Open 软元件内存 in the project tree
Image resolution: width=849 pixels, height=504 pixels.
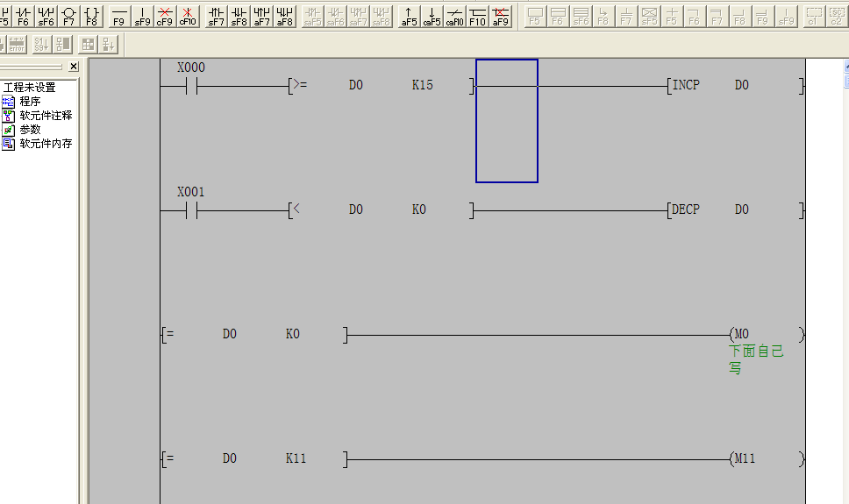[46, 144]
